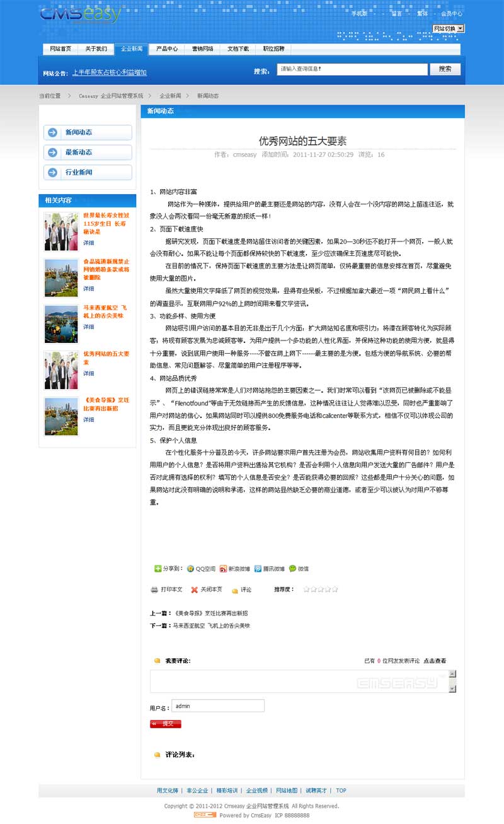Viewport: 504px width, 824px height.
Task: Click the red X 关闭本页 icon
Action: (195, 590)
